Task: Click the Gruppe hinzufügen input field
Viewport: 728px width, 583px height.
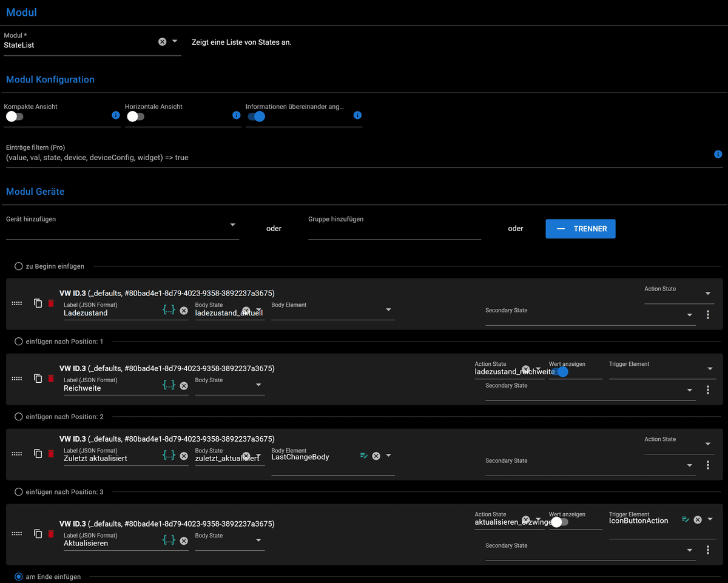Action: coord(394,231)
